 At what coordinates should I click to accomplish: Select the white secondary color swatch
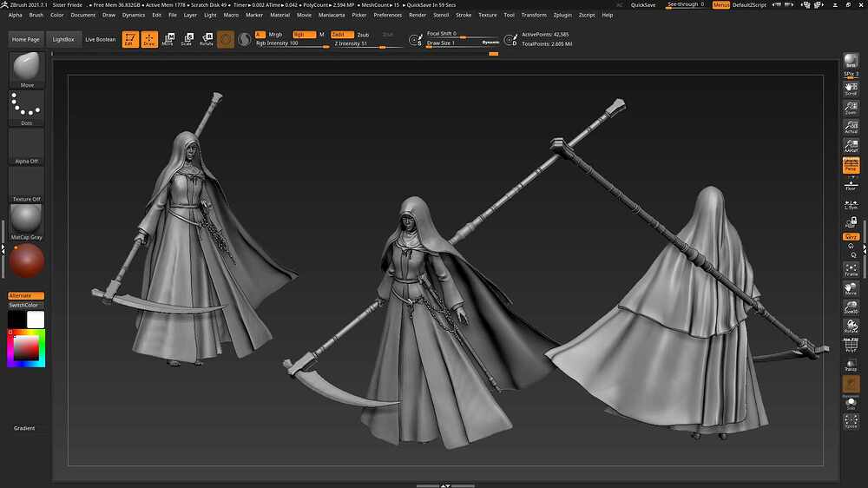[36, 320]
